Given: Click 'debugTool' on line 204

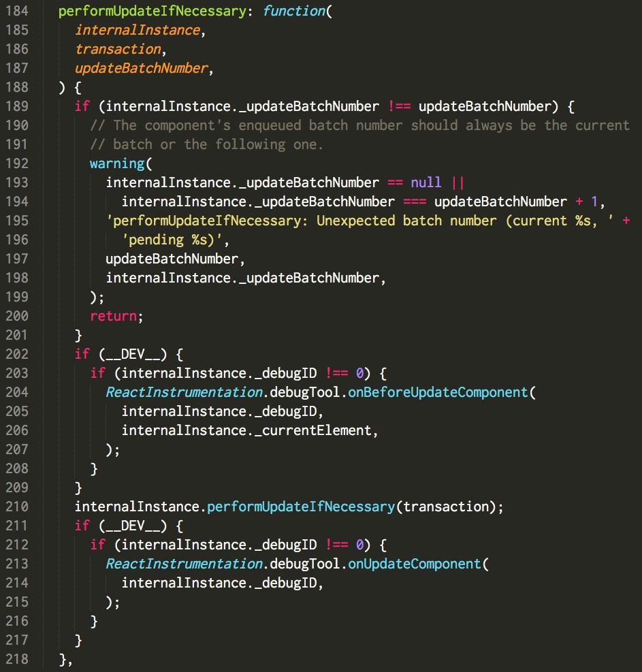Looking at the screenshot, I should (x=305, y=392).
